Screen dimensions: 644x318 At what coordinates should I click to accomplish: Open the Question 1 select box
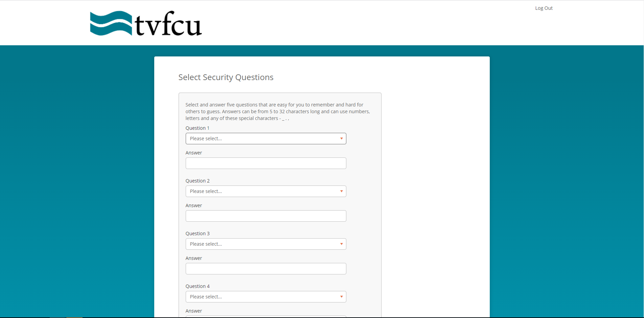(266, 139)
